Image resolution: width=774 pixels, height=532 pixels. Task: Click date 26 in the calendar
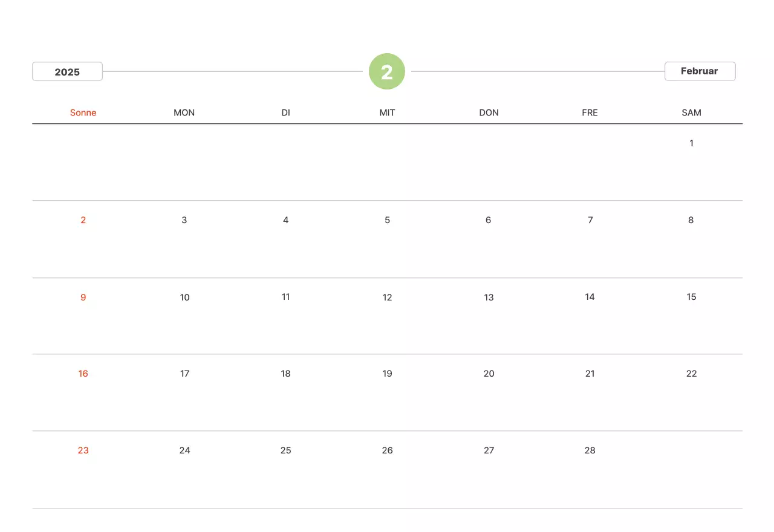(387, 450)
